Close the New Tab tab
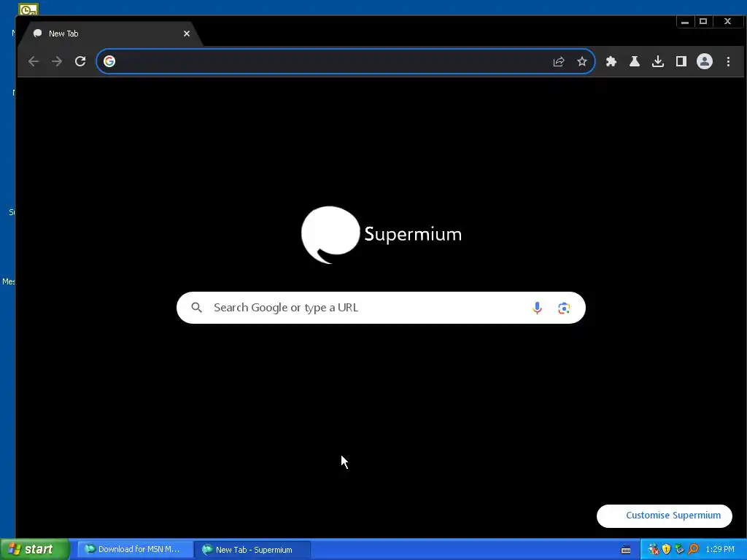The image size is (747, 560). click(187, 34)
